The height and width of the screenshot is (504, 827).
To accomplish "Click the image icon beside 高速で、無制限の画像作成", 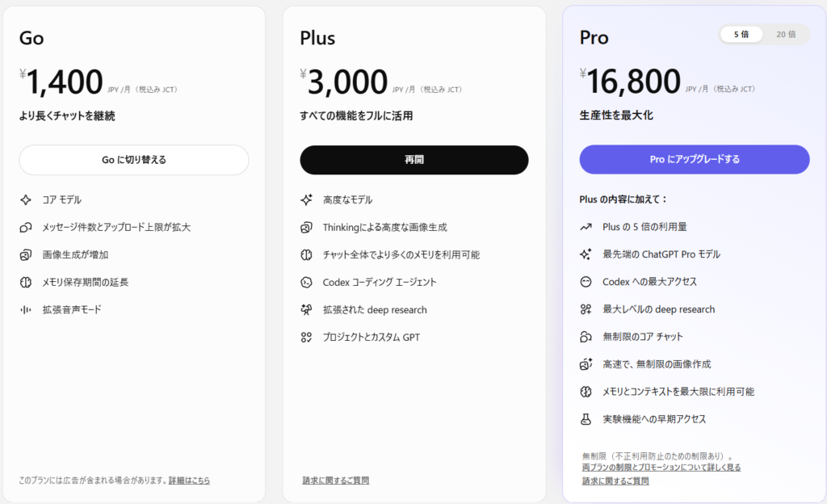I will tap(586, 364).
